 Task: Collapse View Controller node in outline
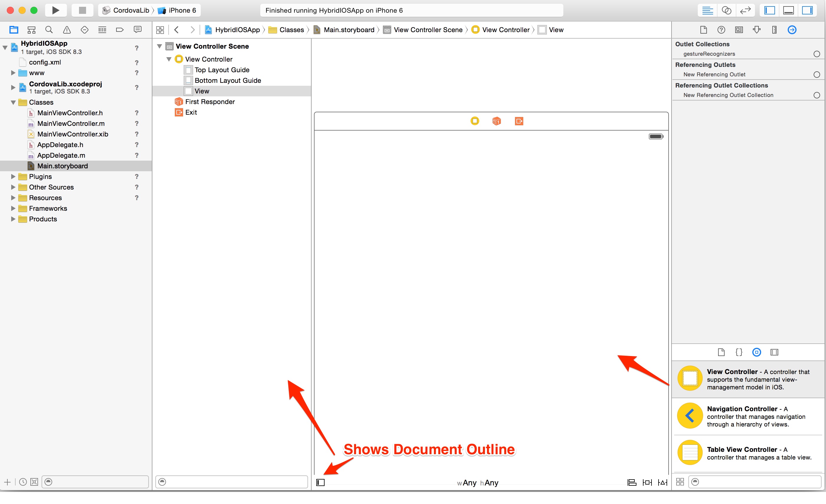click(x=169, y=59)
